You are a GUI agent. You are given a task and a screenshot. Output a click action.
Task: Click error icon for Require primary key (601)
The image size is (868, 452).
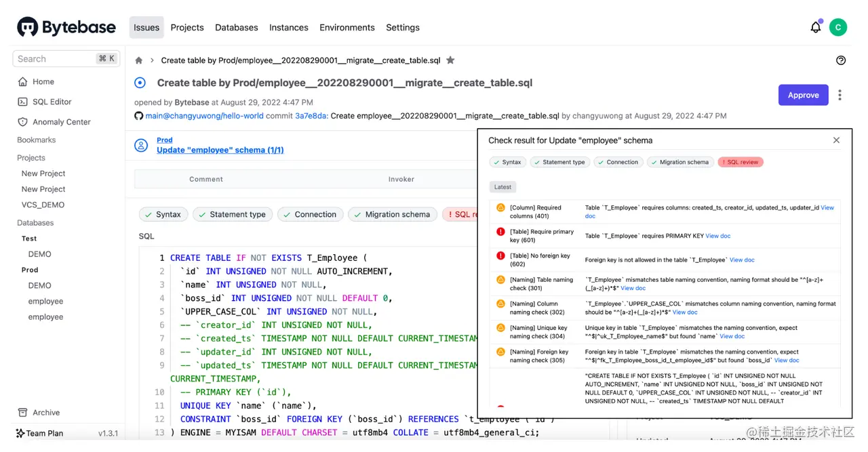pos(500,232)
